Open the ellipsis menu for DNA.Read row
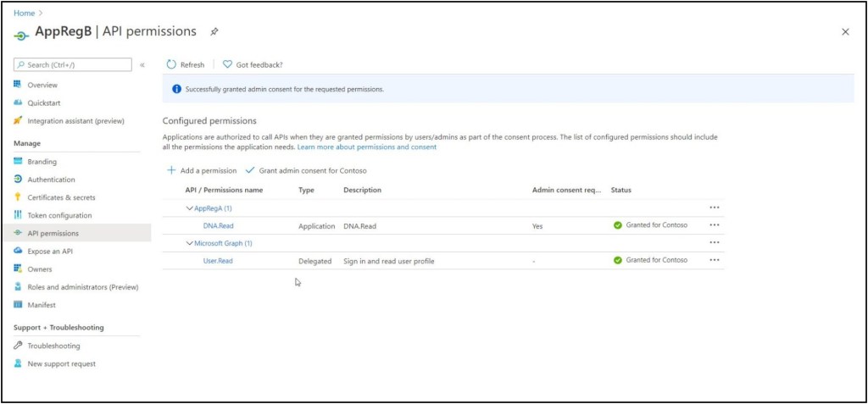This screenshot has height=404, width=868. 714,225
